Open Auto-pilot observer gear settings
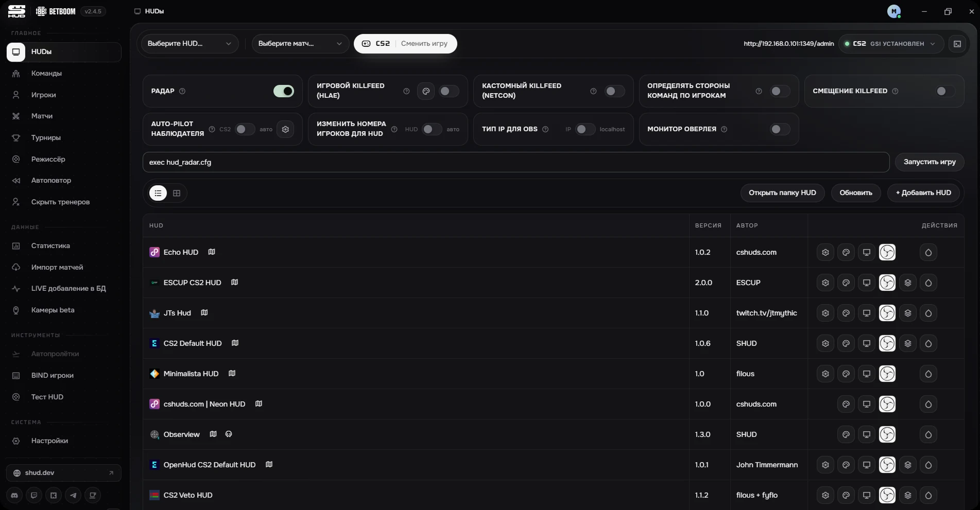This screenshot has width=980, height=510. coord(285,129)
